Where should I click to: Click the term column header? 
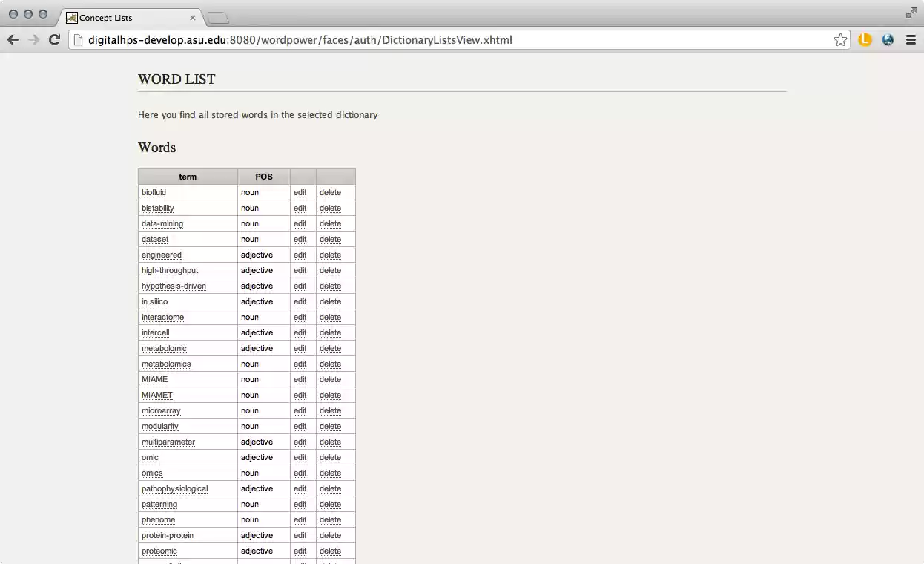(187, 176)
